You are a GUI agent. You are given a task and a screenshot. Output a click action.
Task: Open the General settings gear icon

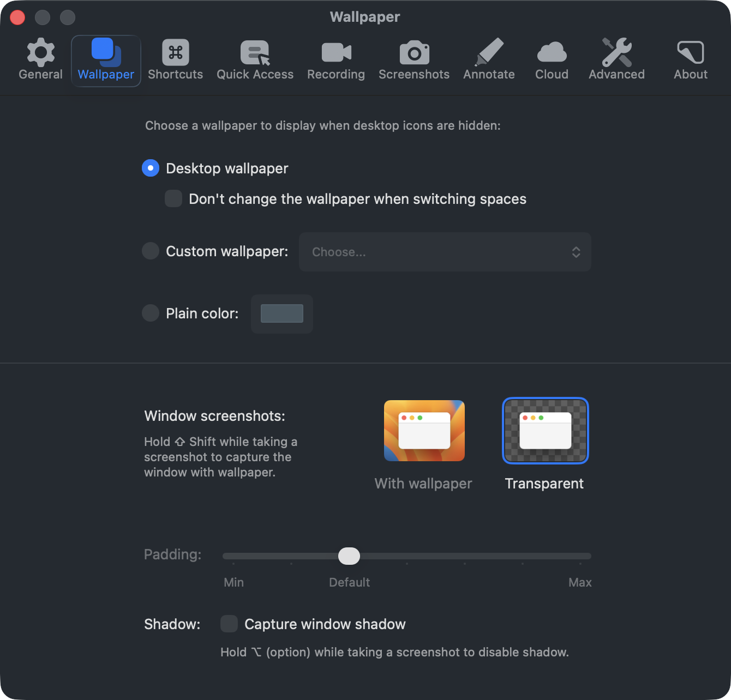tap(41, 53)
